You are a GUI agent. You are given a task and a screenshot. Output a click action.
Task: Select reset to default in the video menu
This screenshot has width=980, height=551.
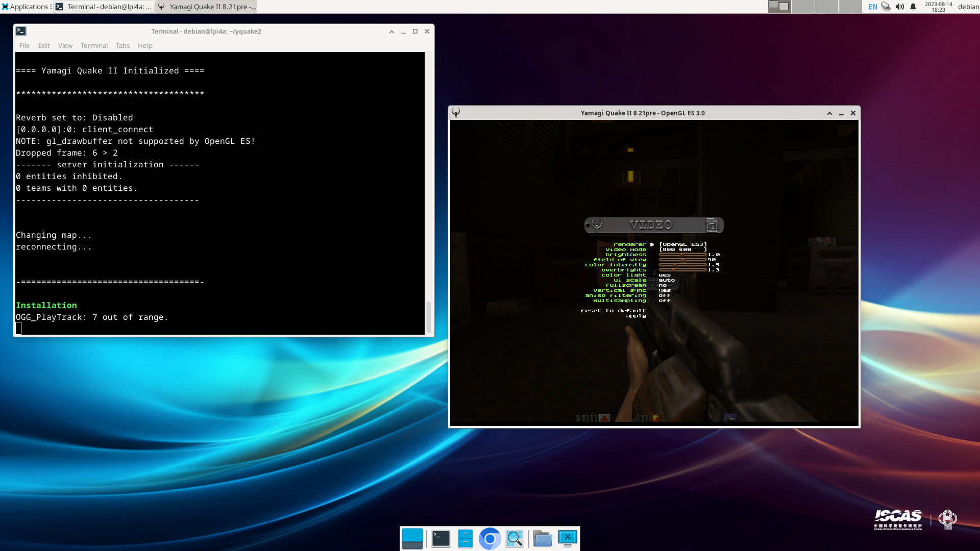click(x=614, y=311)
